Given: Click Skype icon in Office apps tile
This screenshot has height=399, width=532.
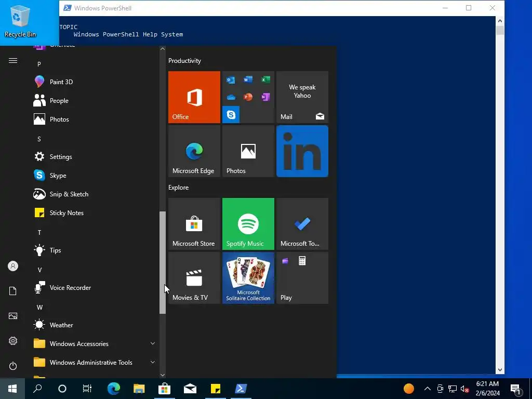Looking at the screenshot, I should click(x=231, y=115).
